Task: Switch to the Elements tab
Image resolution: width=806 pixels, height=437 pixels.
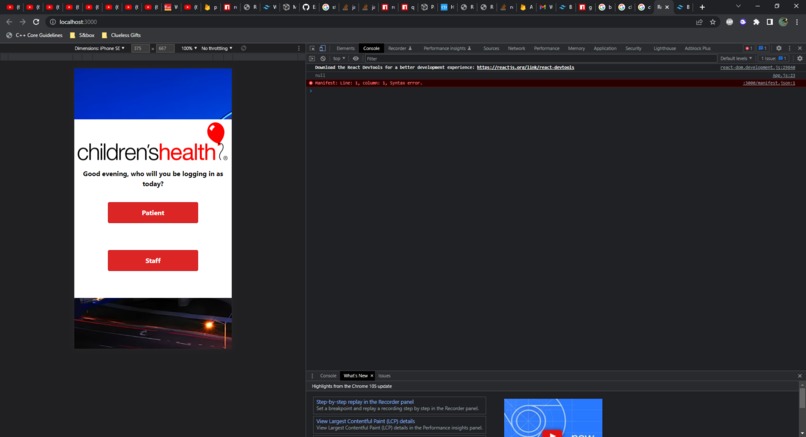Action: coord(345,48)
